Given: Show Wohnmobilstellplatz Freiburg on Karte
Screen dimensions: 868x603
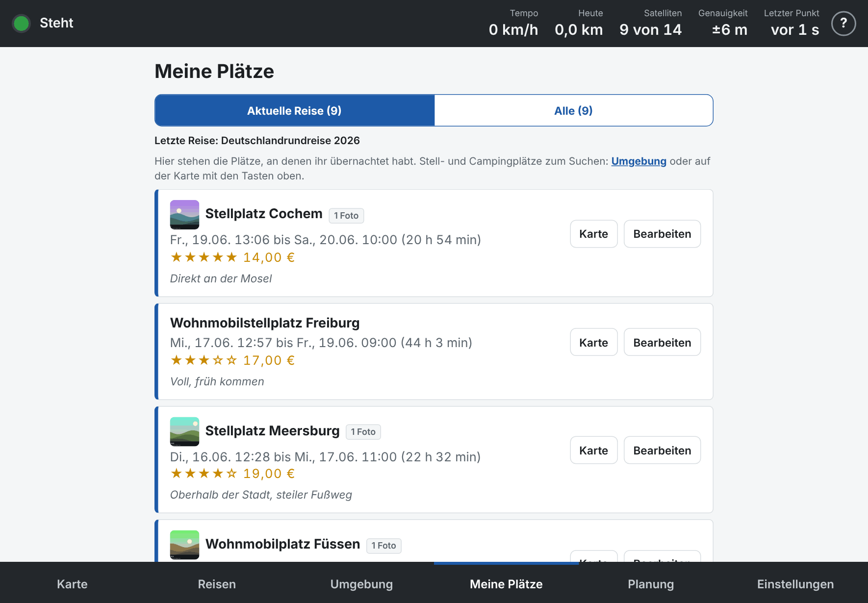Looking at the screenshot, I should [x=593, y=343].
